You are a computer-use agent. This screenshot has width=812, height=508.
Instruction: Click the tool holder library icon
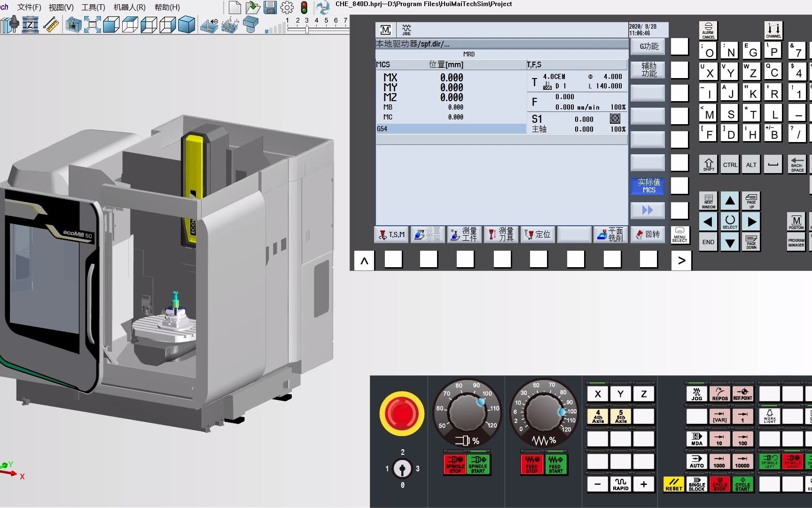pyautogui.click(x=9, y=24)
